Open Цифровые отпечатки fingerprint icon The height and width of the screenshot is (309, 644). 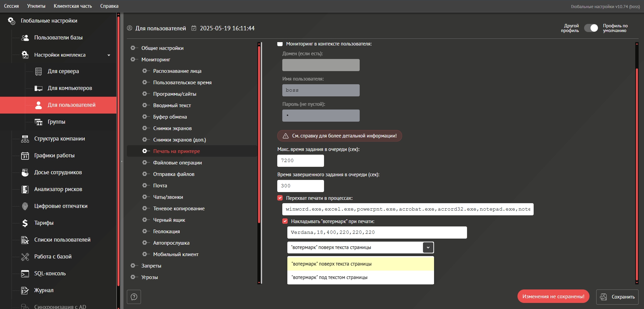click(25, 206)
